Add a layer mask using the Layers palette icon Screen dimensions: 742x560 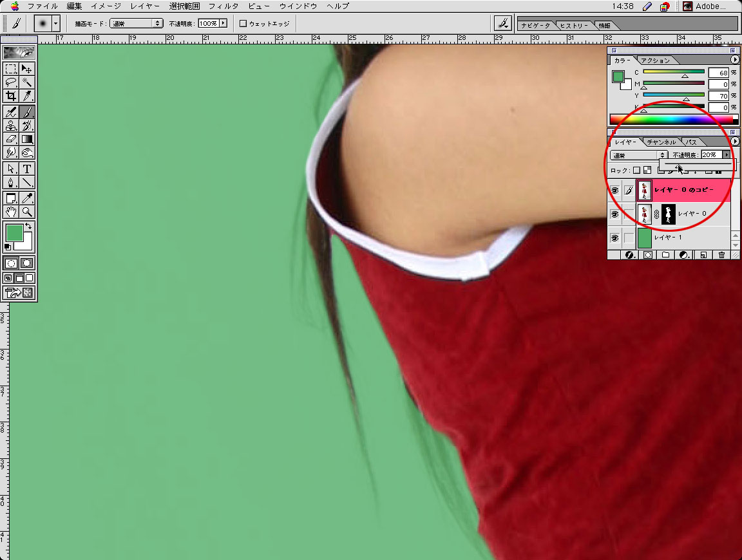[x=648, y=255]
